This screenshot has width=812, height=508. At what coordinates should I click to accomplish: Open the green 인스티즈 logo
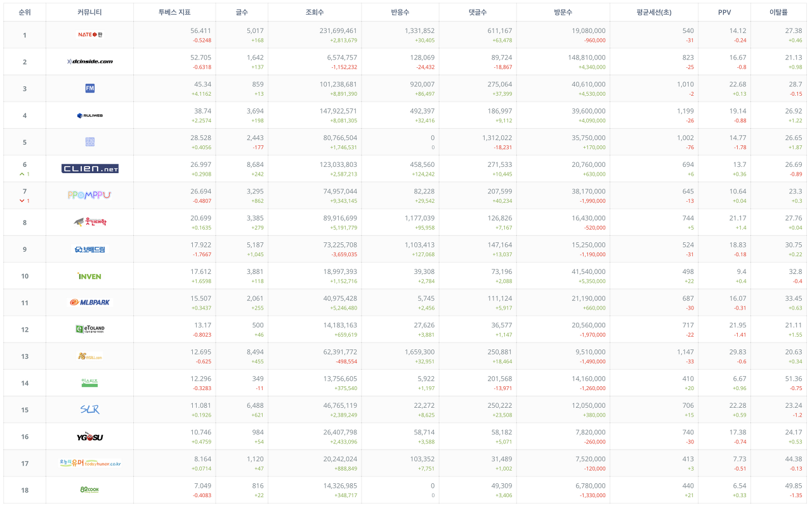[89, 382]
